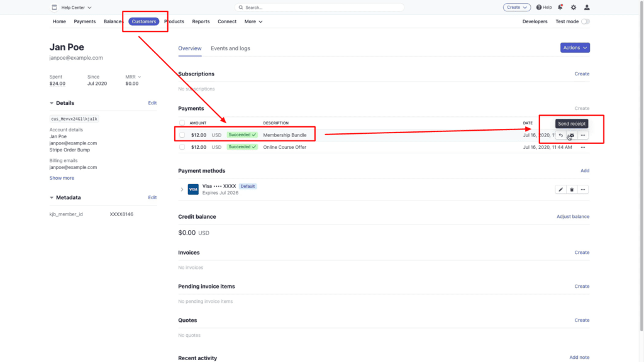This screenshot has width=644, height=362.
Task: Go to Home in navigation
Action: pos(59,21)
